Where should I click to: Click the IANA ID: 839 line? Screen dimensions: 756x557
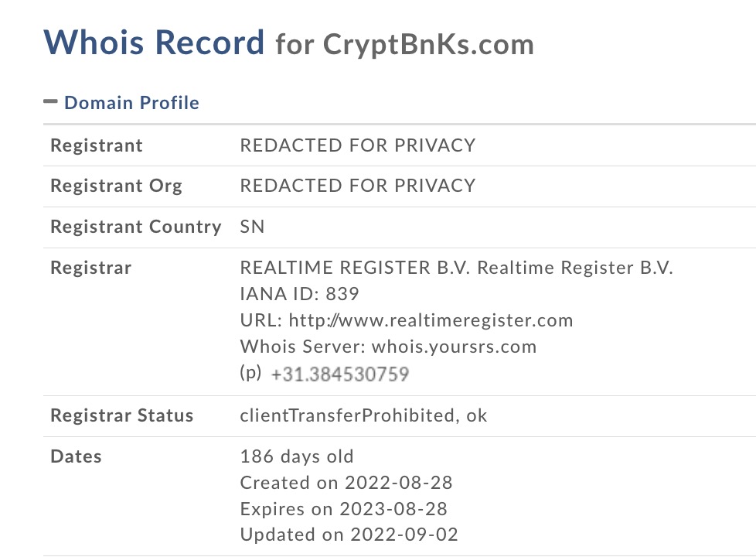pyautogui.click(x=299, y=294)
